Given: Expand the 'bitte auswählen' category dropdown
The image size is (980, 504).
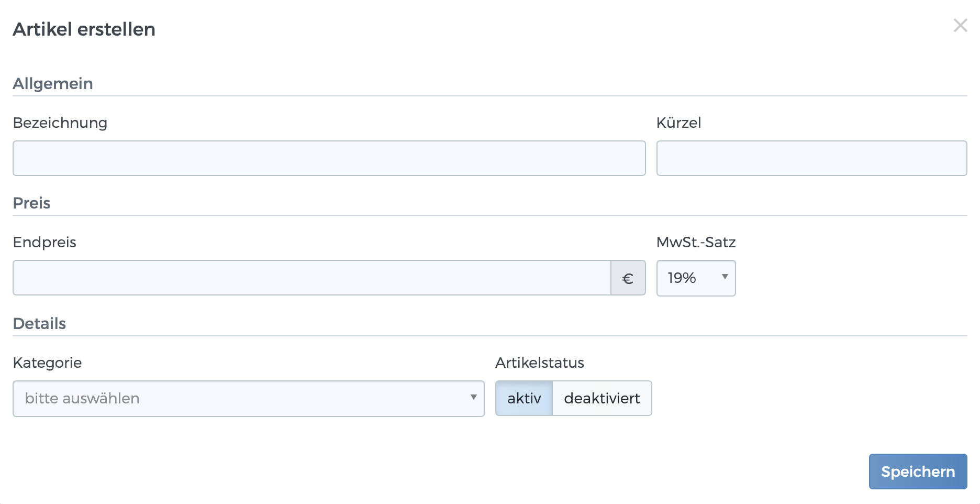Looking at the screenshot, I should [248, 399].
